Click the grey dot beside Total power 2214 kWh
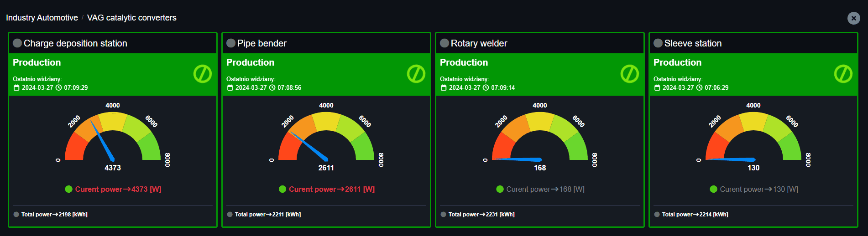 pos(657,215)
